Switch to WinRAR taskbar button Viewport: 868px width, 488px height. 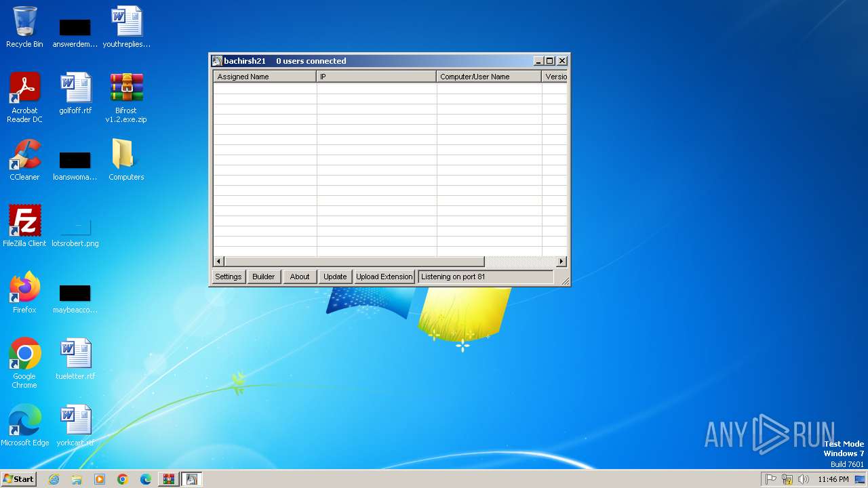tap(168, 479)
